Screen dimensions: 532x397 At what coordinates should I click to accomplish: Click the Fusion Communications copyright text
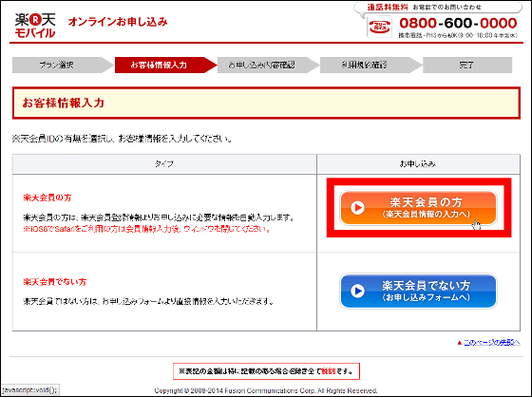[x=266, y=390]
